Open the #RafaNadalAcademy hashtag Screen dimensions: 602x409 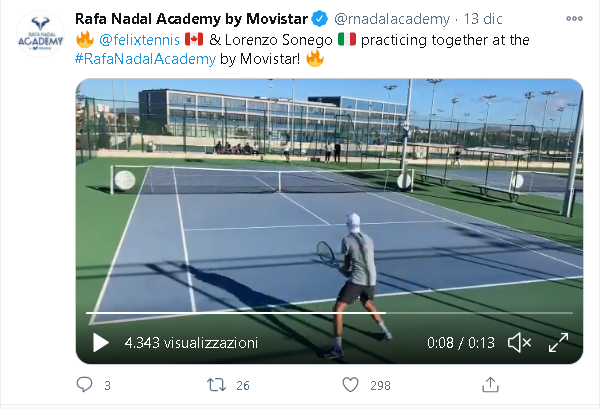(146, 59)
